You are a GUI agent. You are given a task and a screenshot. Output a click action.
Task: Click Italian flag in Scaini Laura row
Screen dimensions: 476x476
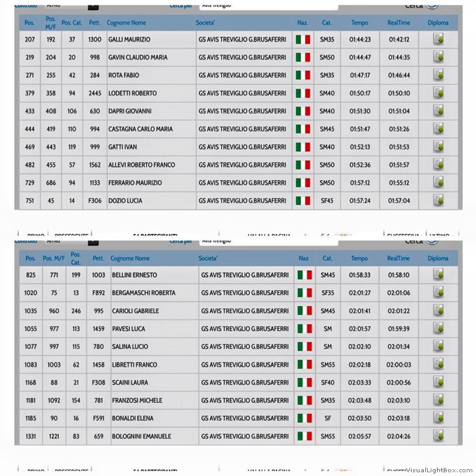tap(304, 382)
